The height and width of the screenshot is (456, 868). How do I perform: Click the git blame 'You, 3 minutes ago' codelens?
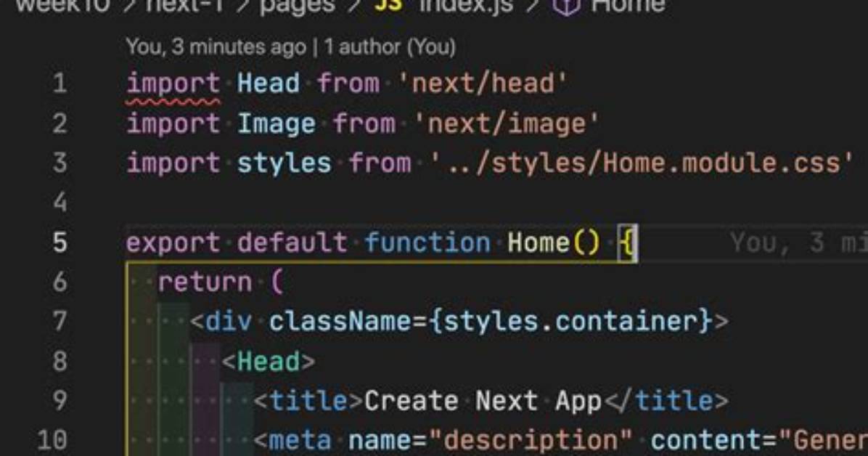point(290,47)
